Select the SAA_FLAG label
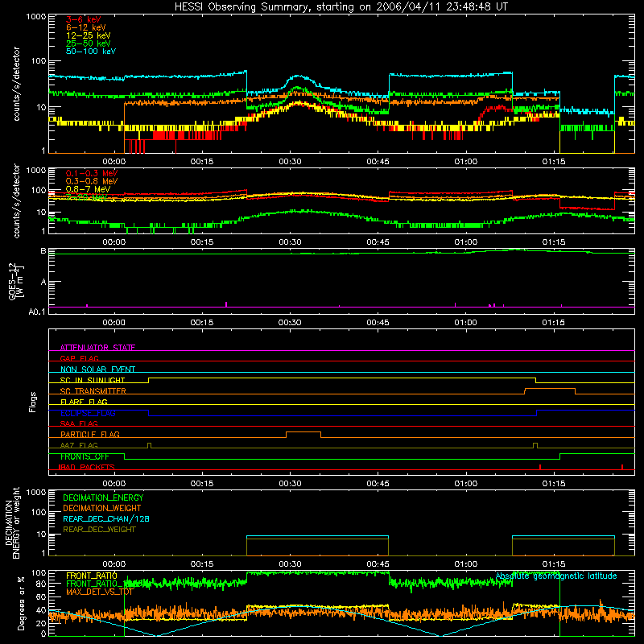Image resolution: width=644 pixels, height=644 pixels. click(79, 423)
